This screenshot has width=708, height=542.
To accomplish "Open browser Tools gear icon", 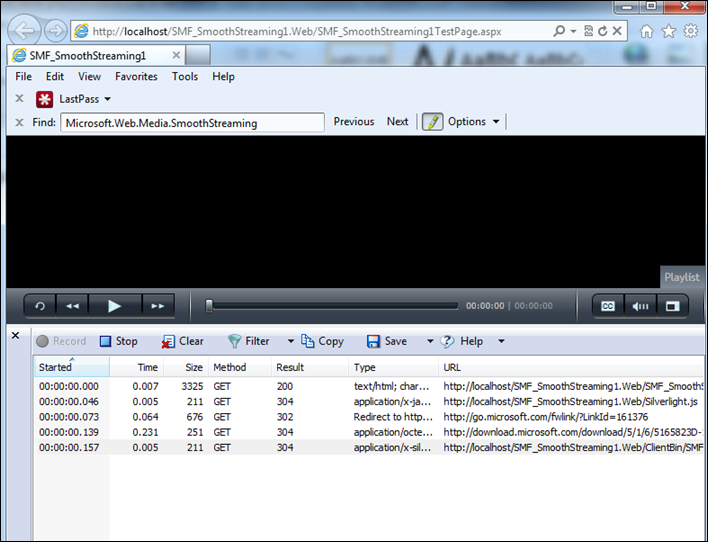I will point(690,31).
